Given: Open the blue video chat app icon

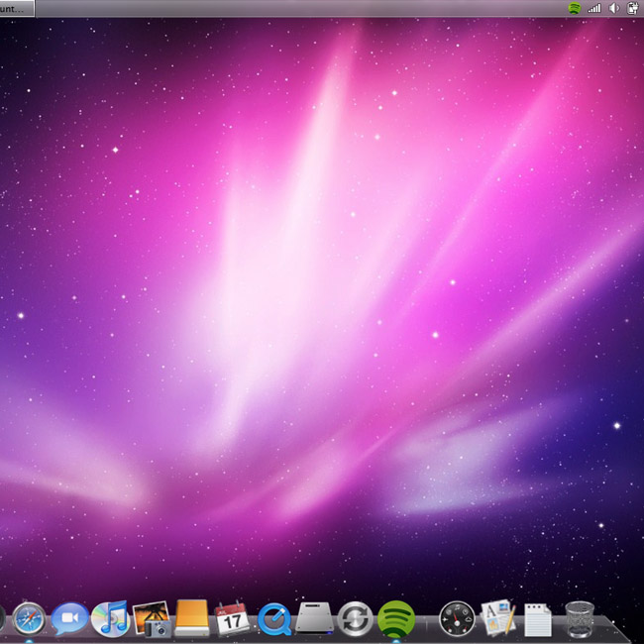Looking at the screenshot, I should tap(69, 618).
